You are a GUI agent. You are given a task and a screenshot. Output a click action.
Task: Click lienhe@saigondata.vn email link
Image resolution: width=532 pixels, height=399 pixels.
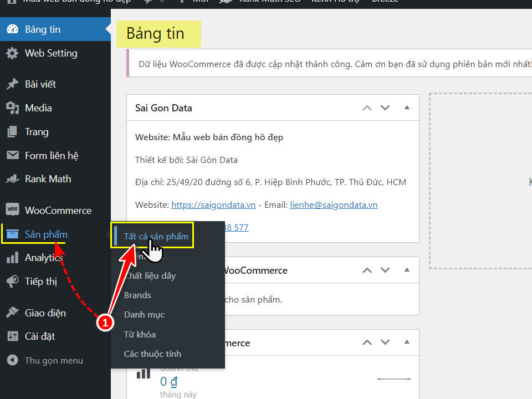point(334,205)
